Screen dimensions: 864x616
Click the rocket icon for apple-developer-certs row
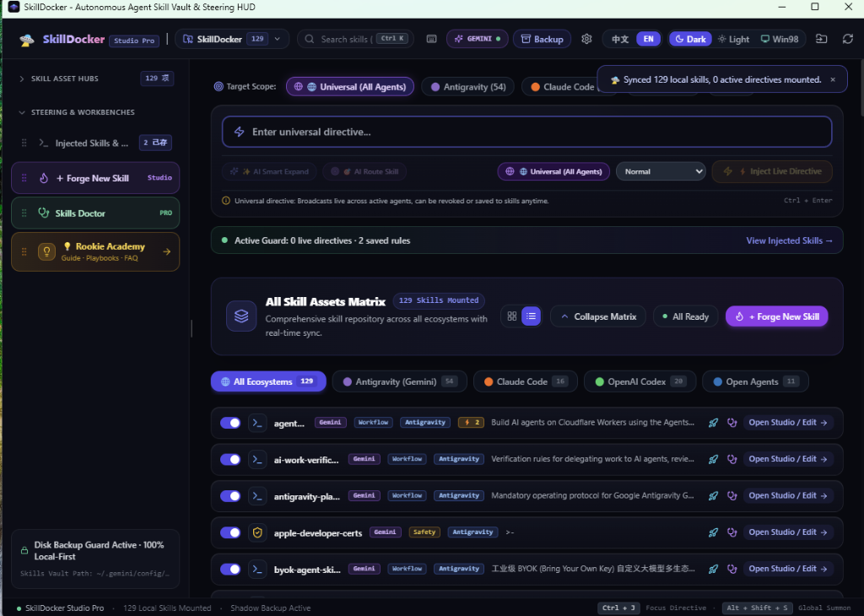[713, 532]
